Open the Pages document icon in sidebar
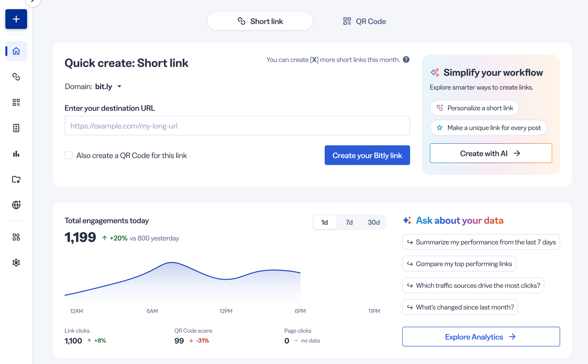 pos(16,128)
